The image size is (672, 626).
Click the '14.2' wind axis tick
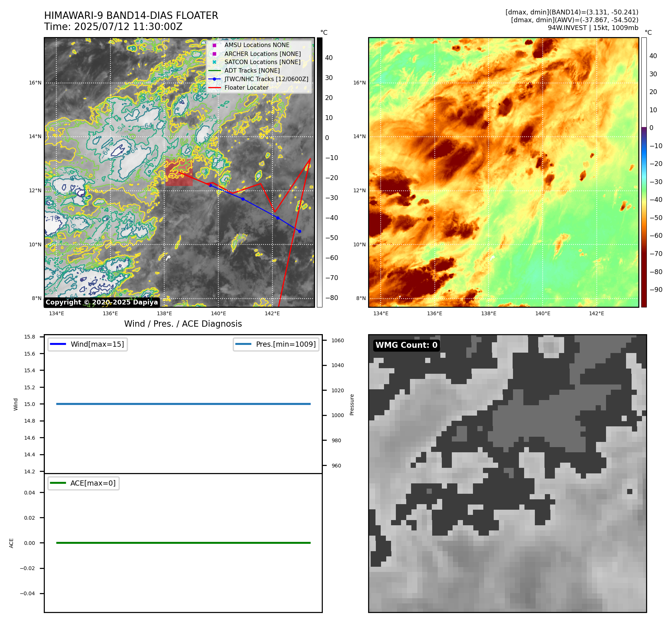tap(30, 472)
